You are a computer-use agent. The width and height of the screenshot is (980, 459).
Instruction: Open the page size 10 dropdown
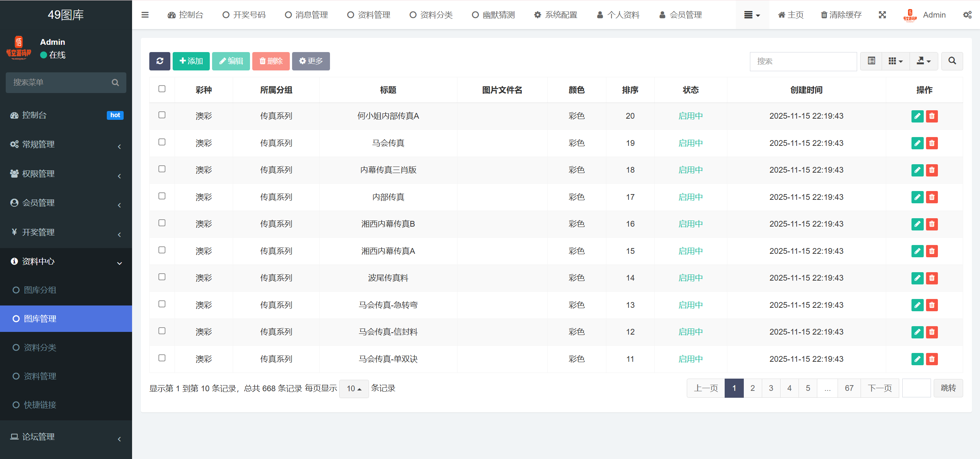pyautogui.click(x=354, y=389)
